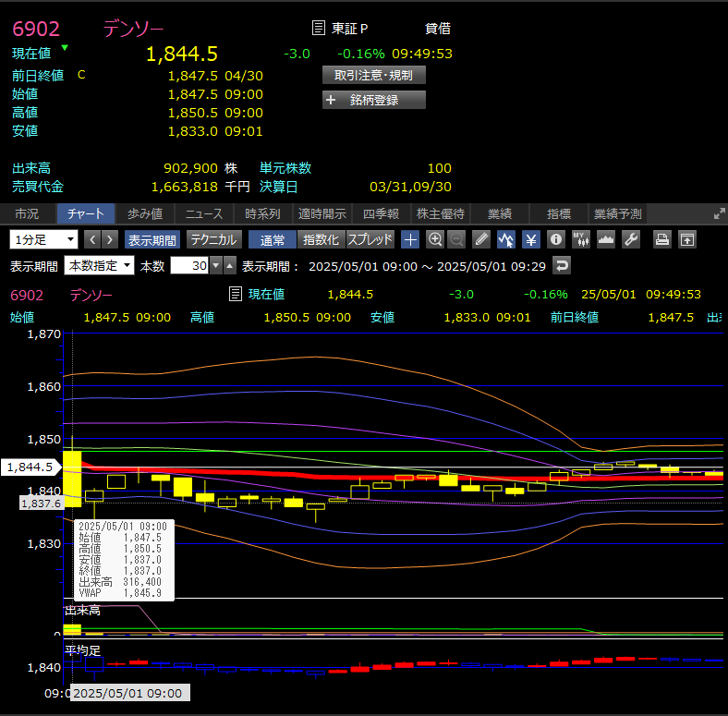
Task: Click the VWAP 1,845.9 tooltip line
Action: click(120, 593)
